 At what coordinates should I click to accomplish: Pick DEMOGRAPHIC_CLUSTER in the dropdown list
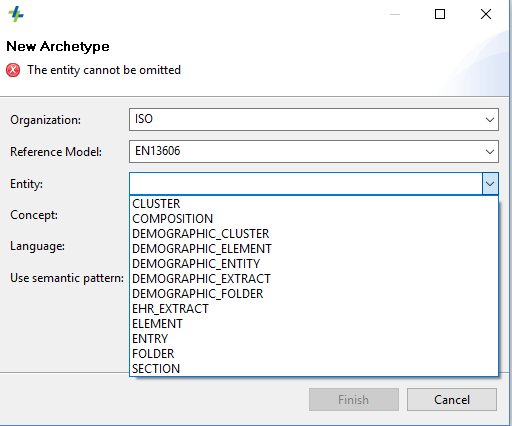314,234
